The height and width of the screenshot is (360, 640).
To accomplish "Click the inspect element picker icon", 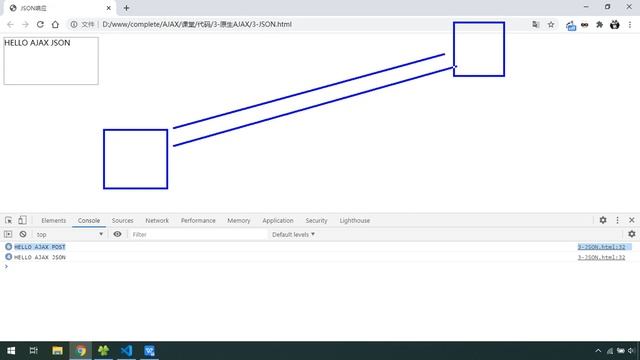I will (9, 220).
